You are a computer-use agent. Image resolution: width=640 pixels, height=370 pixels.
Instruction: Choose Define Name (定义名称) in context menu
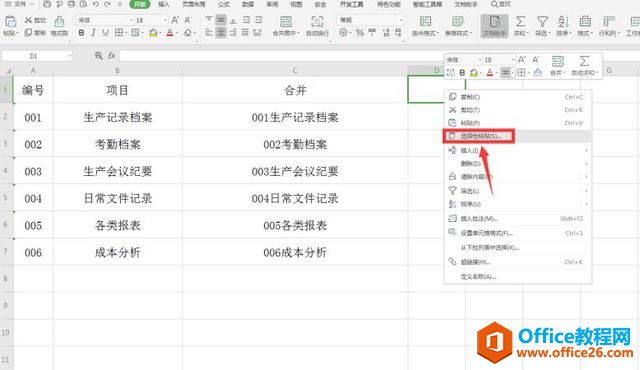point(518,277)
